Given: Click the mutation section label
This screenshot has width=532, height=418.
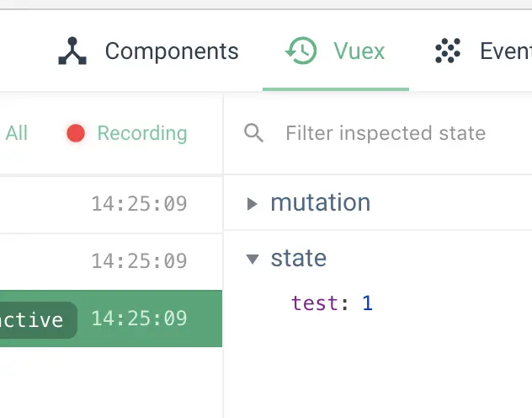Looking at the screenshot, I should (320, 203).
